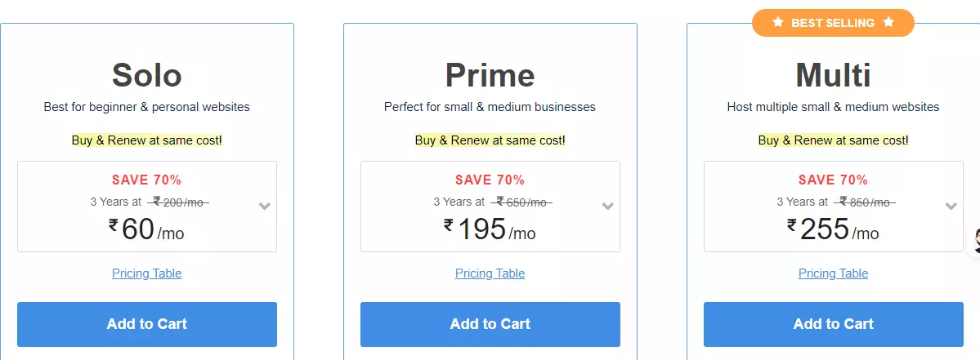Click the ₹195/mo Prime price
Viewport: 980px width, 360px height.
[x=490, y=229]
